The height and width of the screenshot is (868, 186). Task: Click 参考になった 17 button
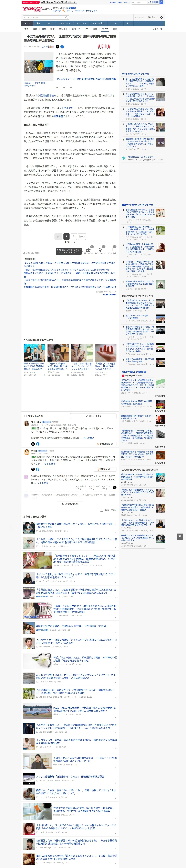105,444
